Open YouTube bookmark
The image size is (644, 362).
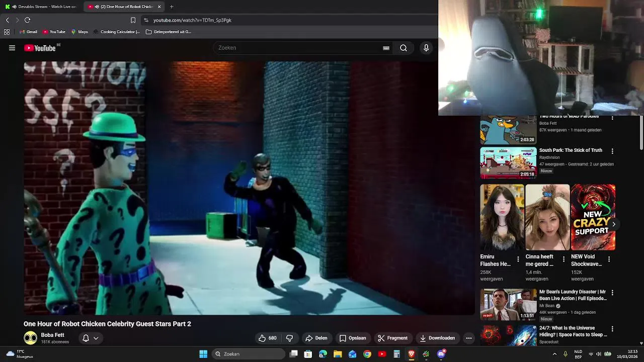tap(54, 32)
